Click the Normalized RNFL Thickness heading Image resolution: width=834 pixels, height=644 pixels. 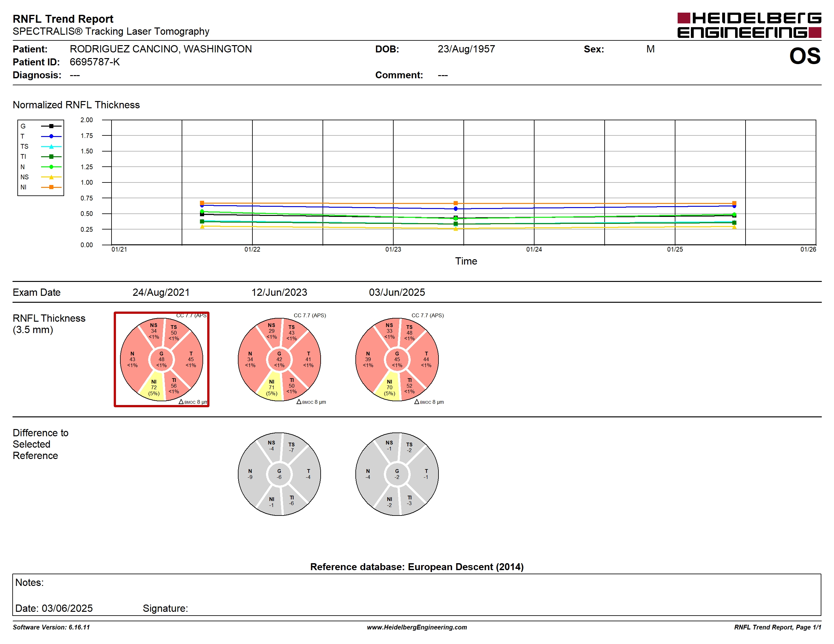(x=76, y=105)
